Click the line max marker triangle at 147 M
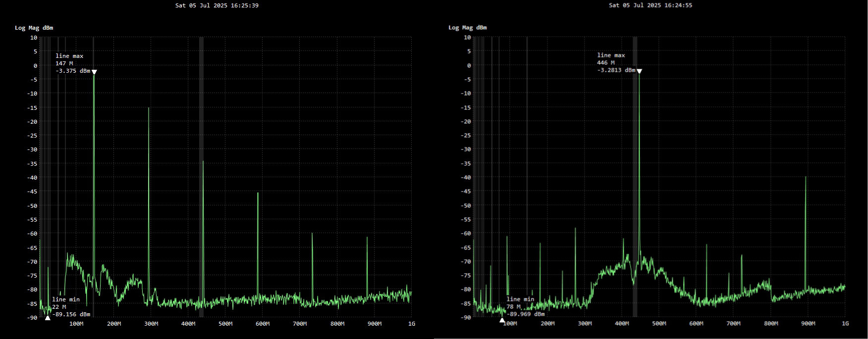868x339 pixels. point(94,72)
